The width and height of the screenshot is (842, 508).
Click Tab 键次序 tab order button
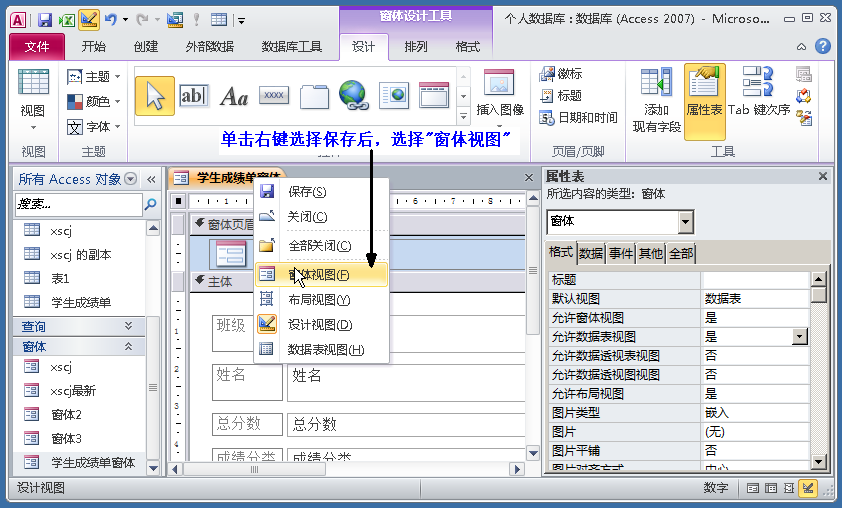tap(758, 91)
